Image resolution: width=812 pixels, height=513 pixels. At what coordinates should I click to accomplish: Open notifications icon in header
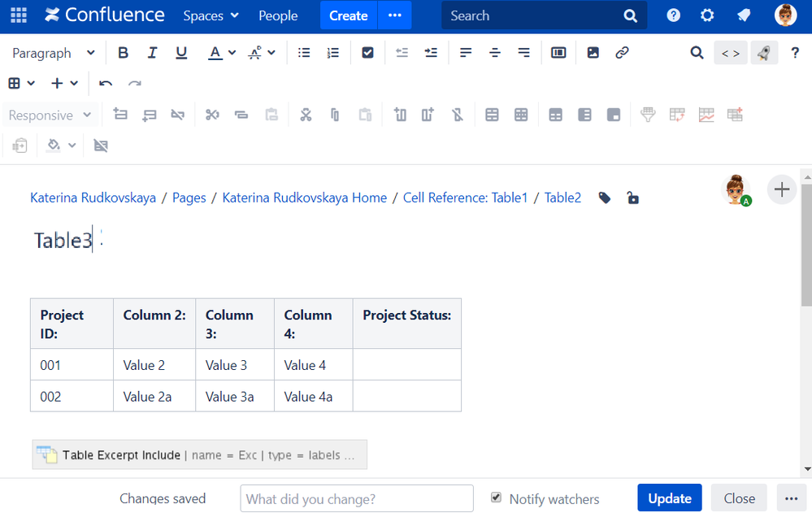744,15
